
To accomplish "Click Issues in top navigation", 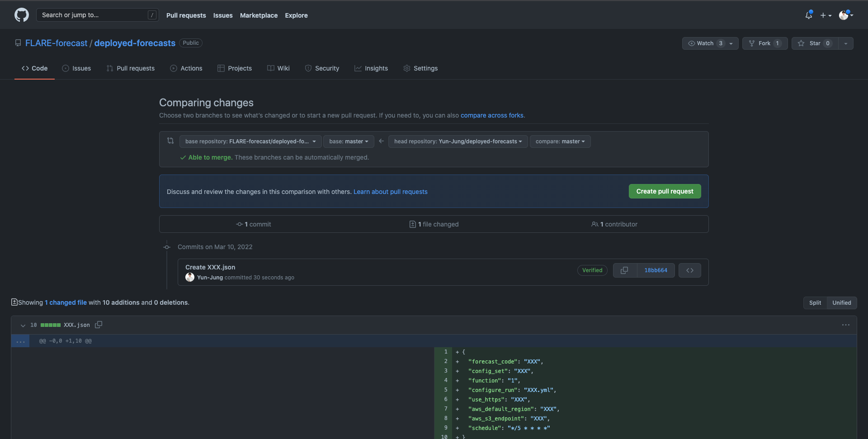I will pos(223,15).
